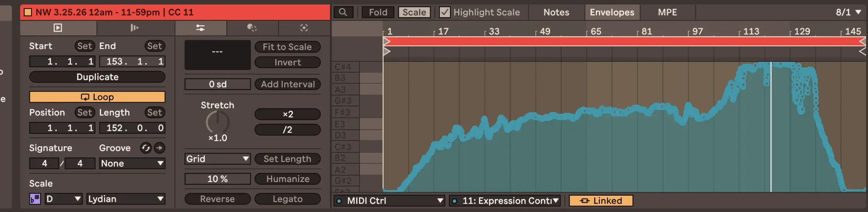Open the clip properties tab icon

(x=58, y=28)
